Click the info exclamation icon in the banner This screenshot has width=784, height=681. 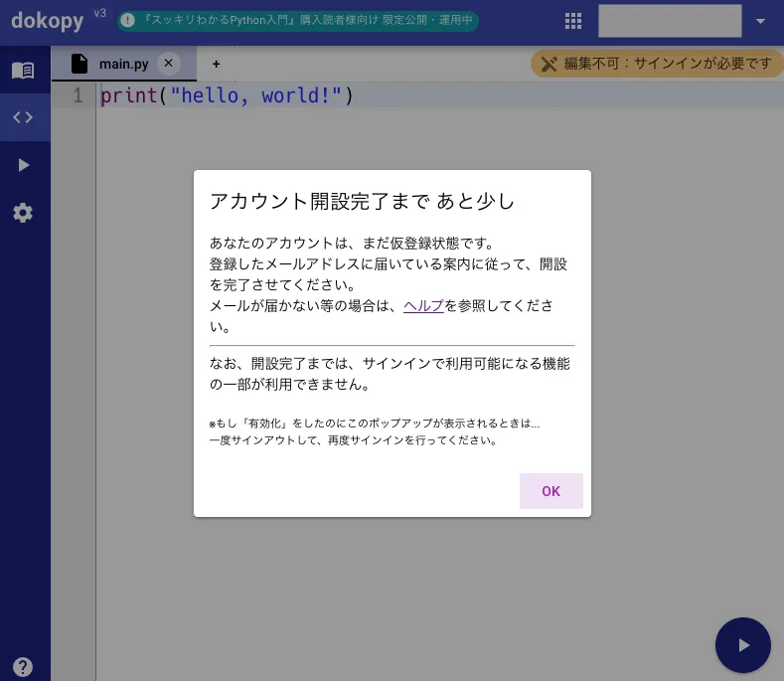pyautogui.click(x=128, y=21)
